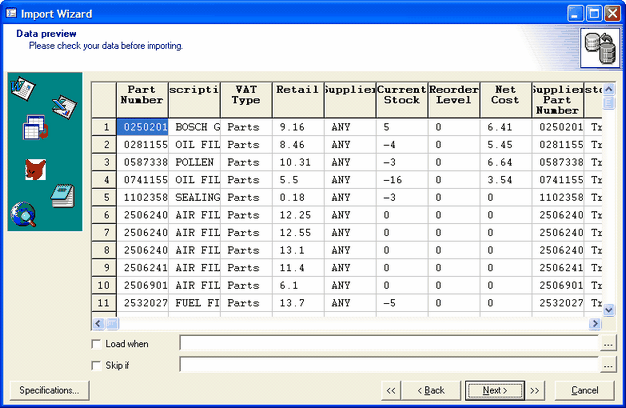Select the net cost 6.64 cell

tap(506, 162)
